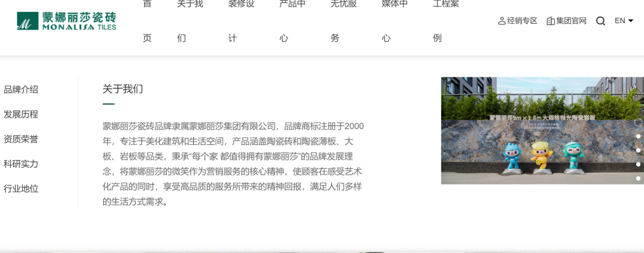
Task: Select 发展历程 in the sidebar
Action: pos(21,114)
